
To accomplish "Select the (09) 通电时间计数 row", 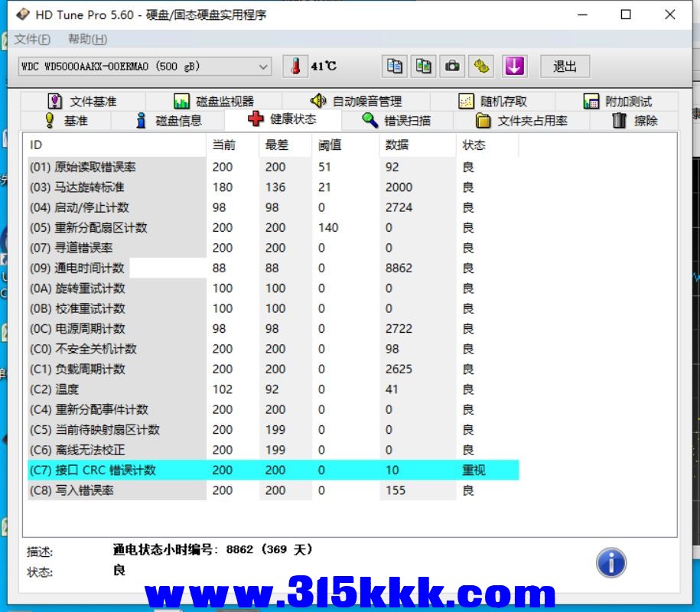I will coord(273,268).
